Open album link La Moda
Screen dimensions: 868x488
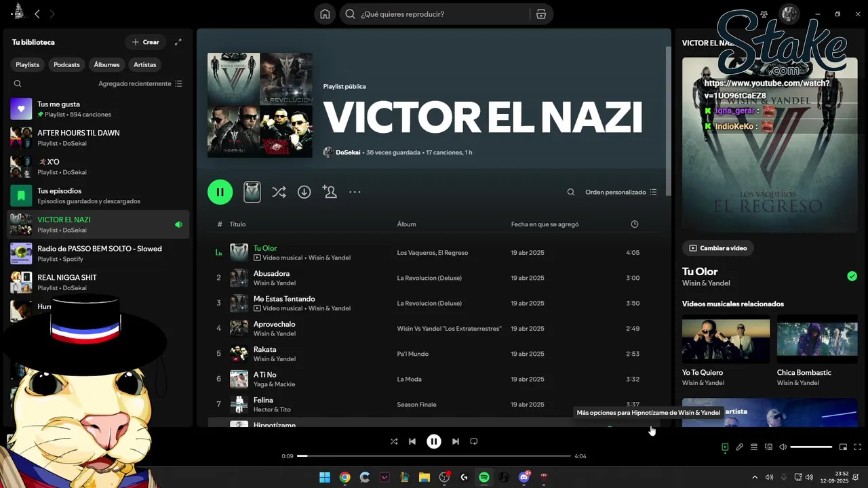pos(409,380)
